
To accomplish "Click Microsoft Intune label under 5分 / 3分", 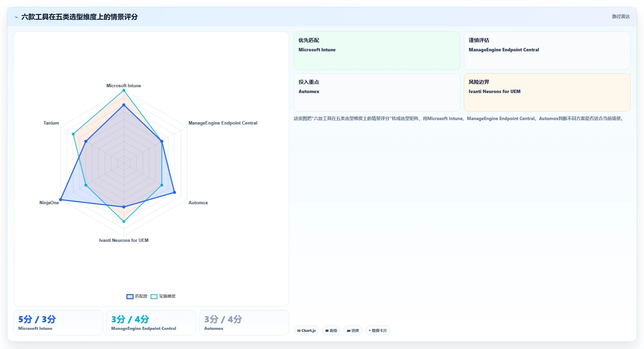I will coord(35,328).
